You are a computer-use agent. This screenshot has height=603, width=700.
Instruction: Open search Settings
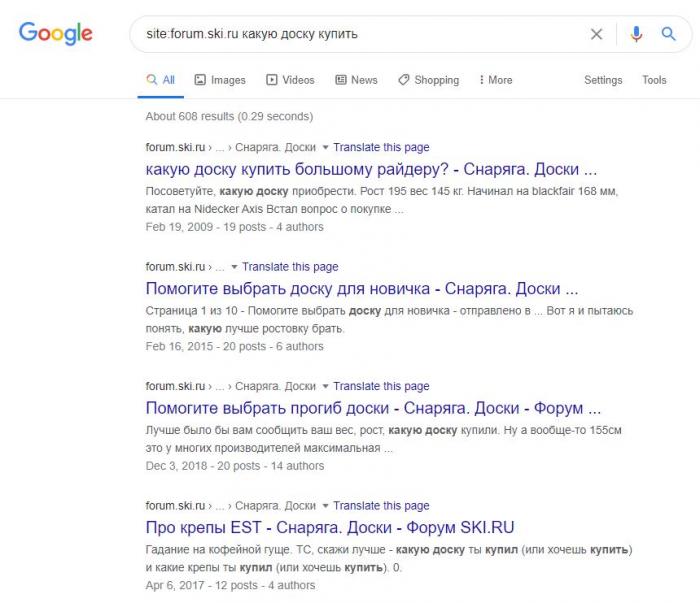[603, 80]
